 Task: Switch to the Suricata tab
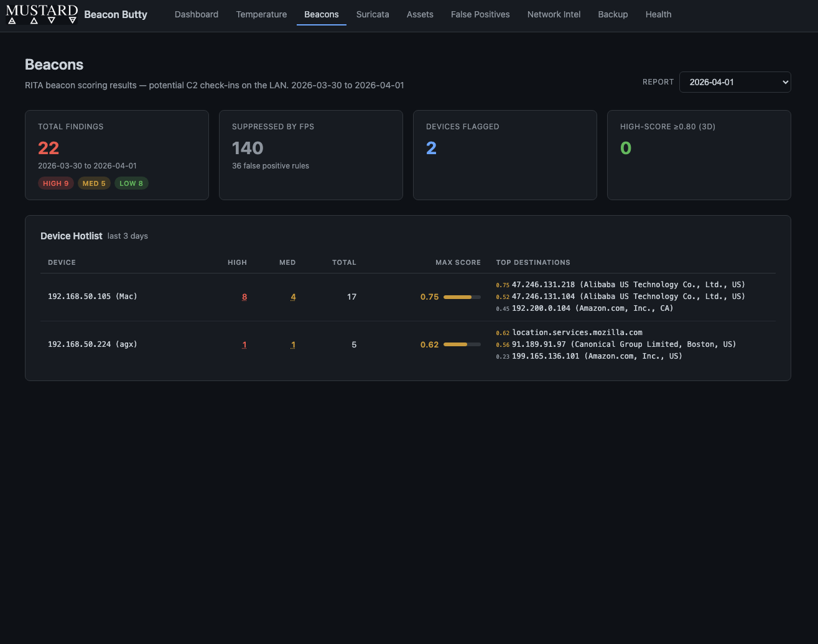click(x=372, y=14)
